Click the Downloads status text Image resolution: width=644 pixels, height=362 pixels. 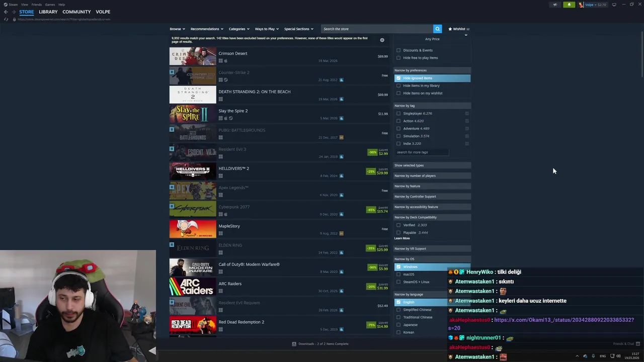[x=324, y=344]
